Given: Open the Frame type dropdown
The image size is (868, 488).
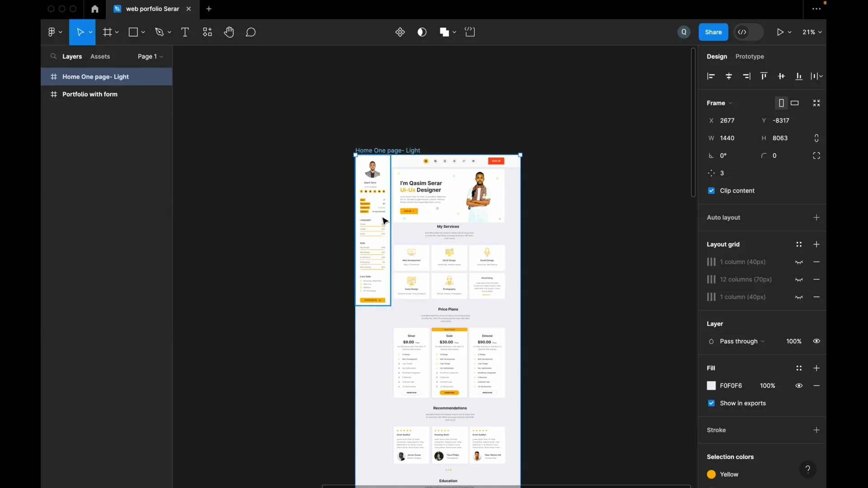Looking at the screenshot, I should [719, 103].
